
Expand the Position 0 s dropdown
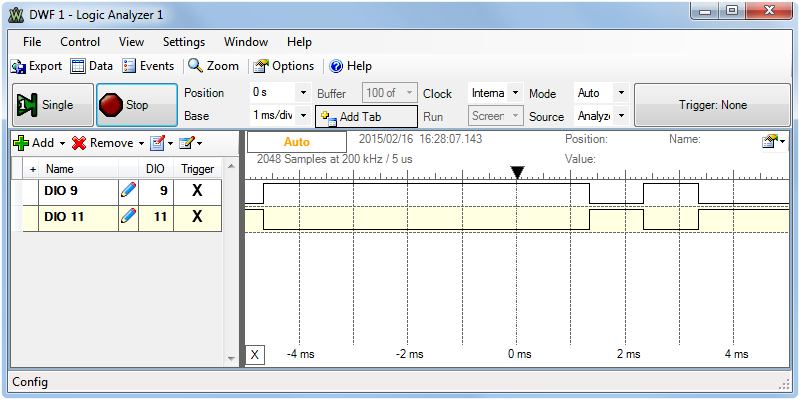tap(304, 93)
